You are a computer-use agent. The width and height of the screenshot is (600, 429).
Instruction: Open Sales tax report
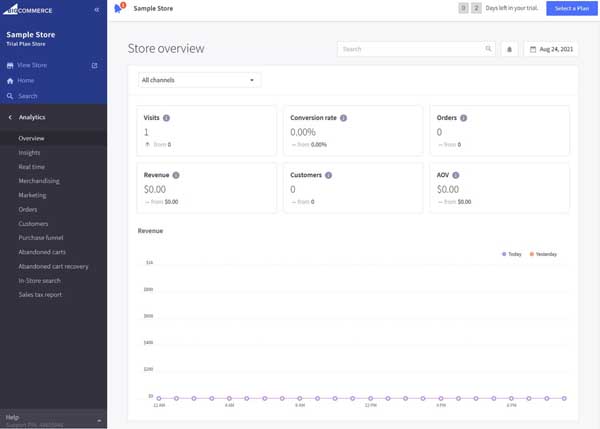[40, 295]
